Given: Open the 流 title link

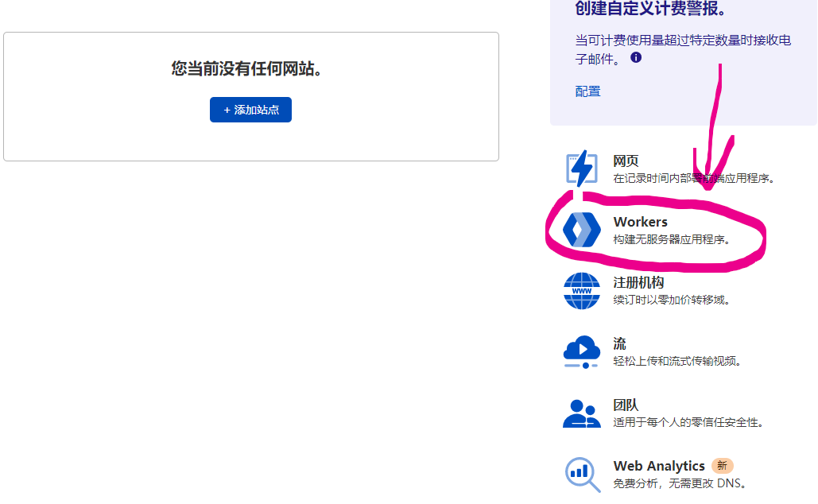Looking at the screenshot, I should (619, 343).
